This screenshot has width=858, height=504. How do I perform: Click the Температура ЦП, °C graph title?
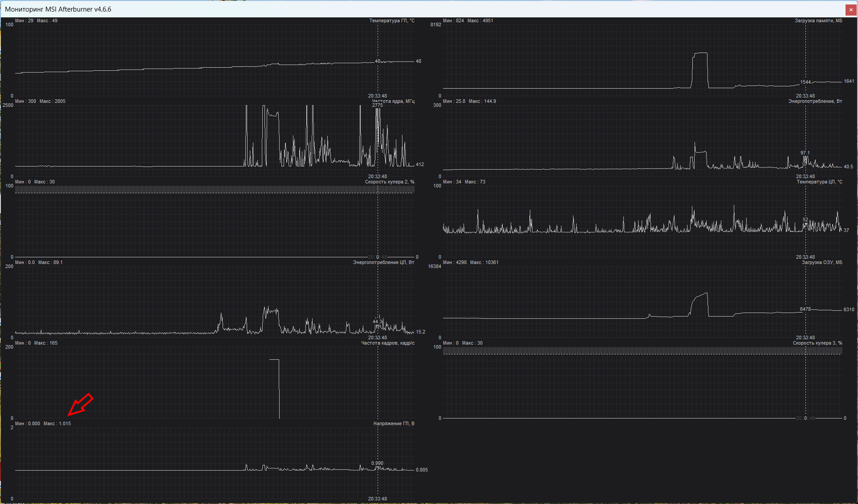pos(819,182)
